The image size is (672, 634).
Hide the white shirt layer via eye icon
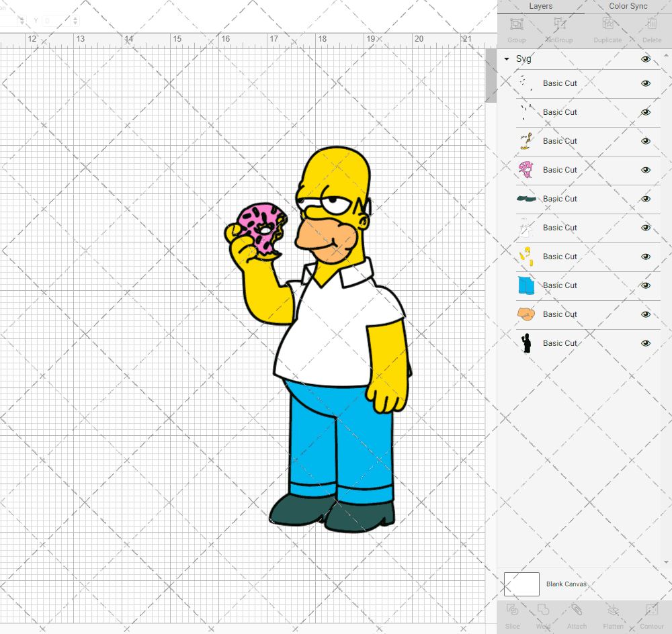(645, 228)
